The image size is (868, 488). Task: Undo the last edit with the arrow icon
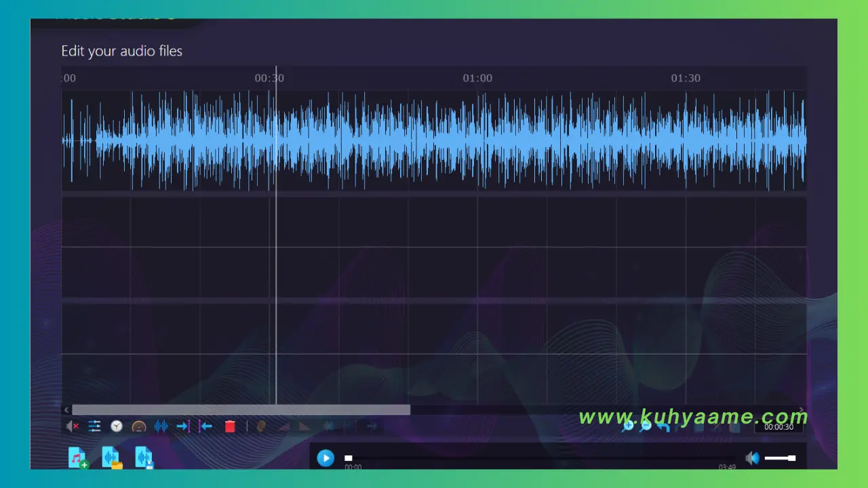pos(663,426)
